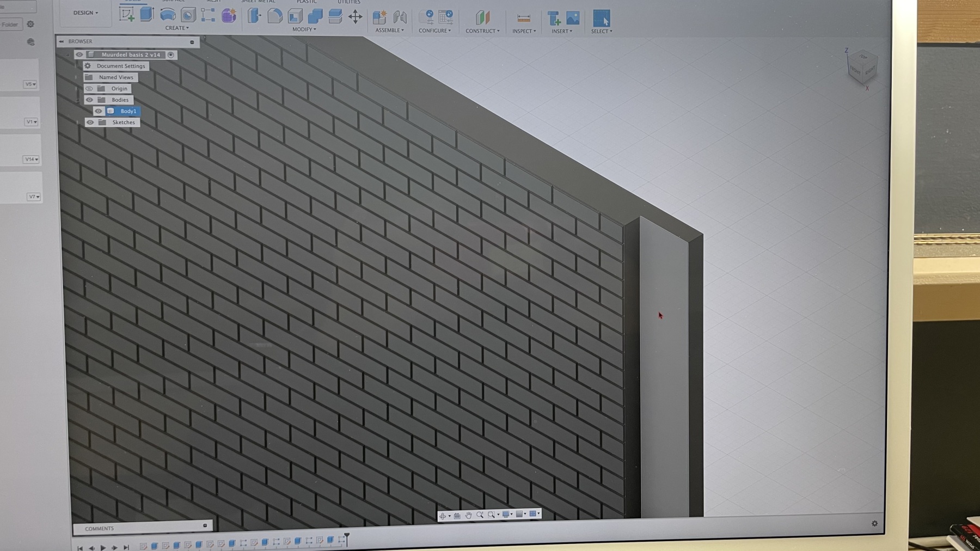Open the V14 version dropdown in data panel
This screenshot has width=980, height=551.
point(31,160)
